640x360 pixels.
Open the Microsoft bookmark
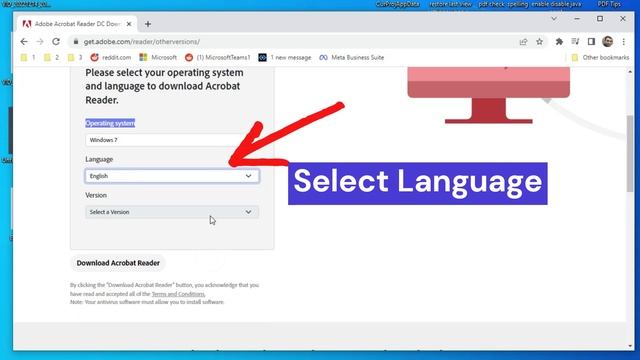[158, 58]
